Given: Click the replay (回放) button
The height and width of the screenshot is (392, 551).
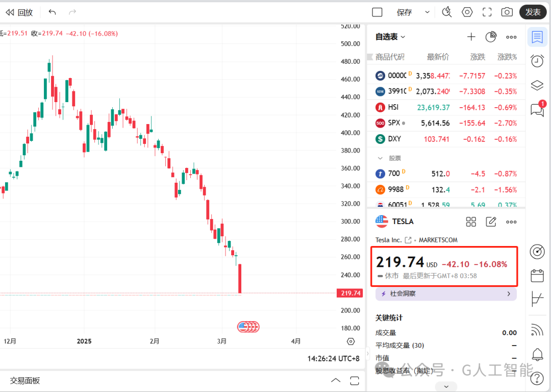Looking at the screenshot, I should click(19, 12).
